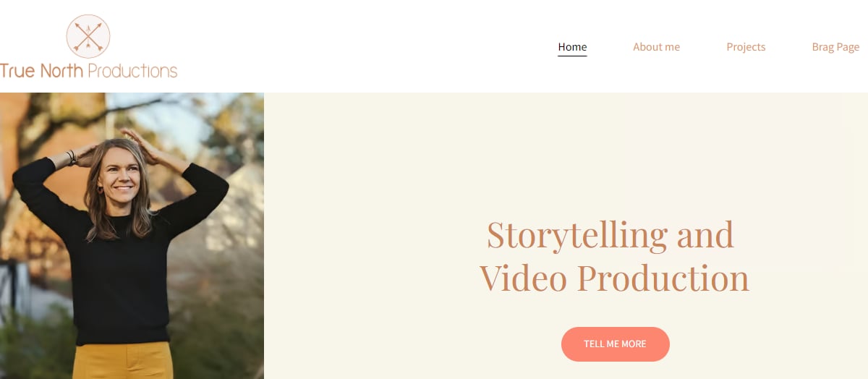The image size is (868, 379).
Task: Select the smiling woman hero photo
Action: point(132,236)
